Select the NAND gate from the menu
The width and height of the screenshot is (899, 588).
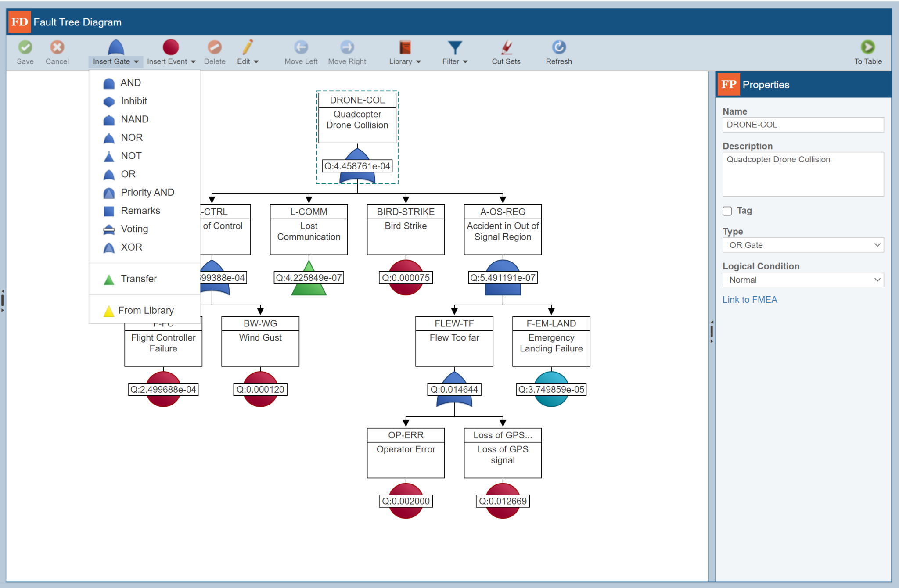pos(134,119)
